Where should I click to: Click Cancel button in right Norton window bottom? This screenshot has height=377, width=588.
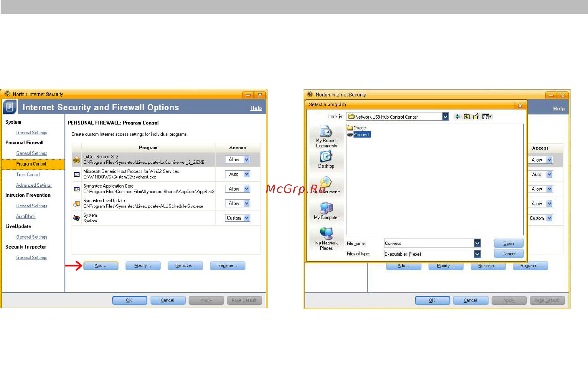471,300
